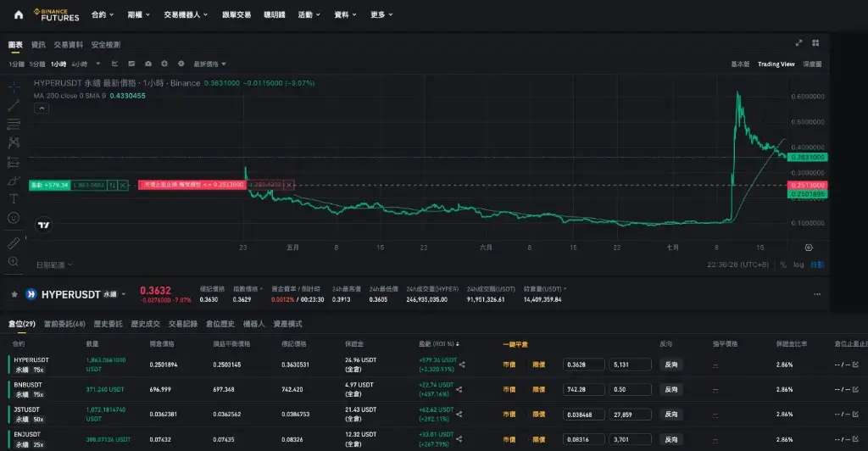Screen dimensions: 868x451
Task: Switch to the 1分鐘 timeframe
Action: tap(17, 64)
